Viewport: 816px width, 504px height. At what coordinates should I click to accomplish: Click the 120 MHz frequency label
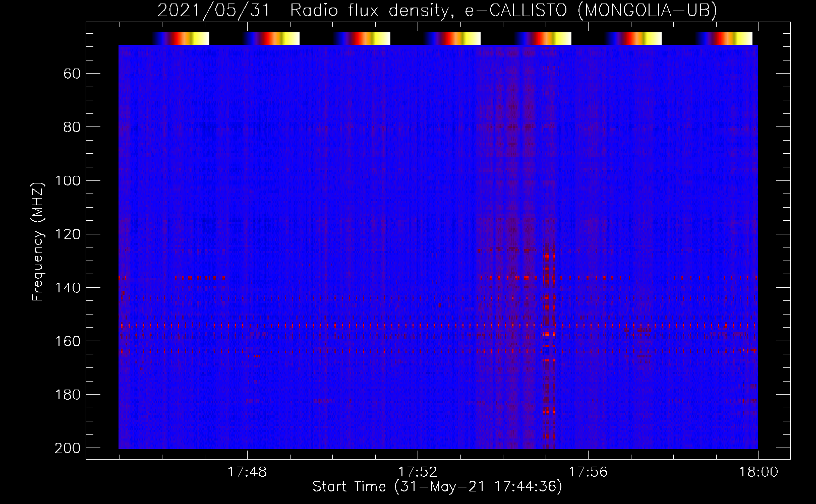tap(68, 234)
